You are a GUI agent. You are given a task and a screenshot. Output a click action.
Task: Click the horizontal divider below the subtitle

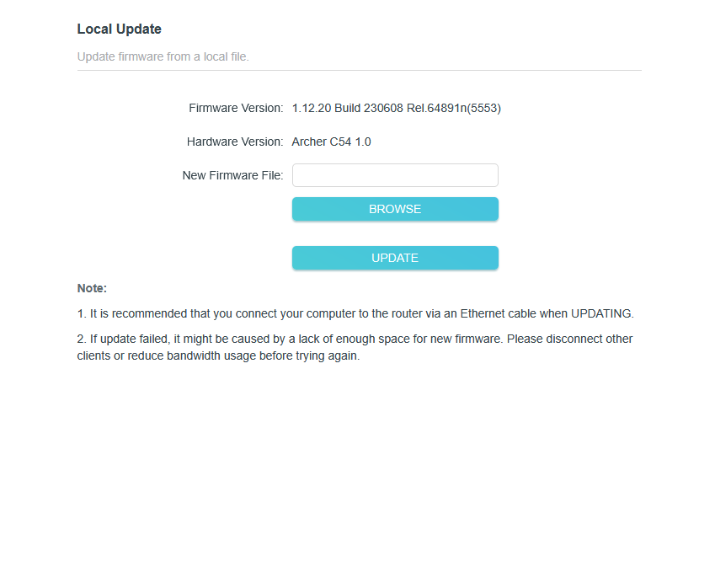coord(359,70)
